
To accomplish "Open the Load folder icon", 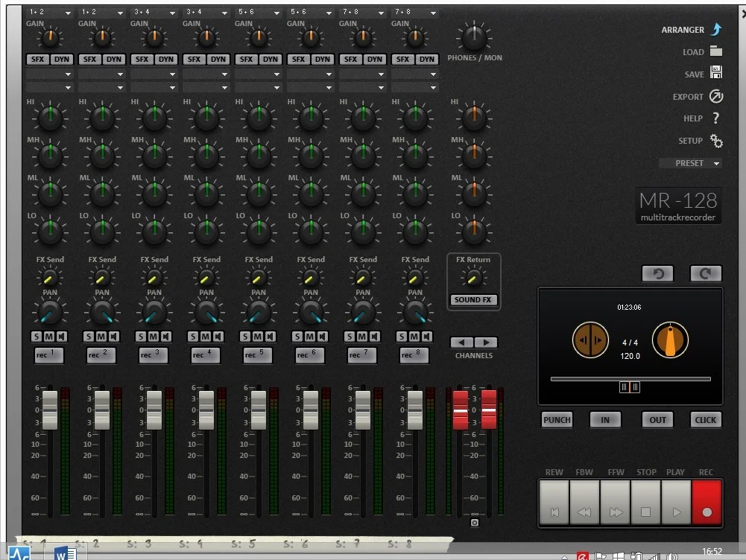I will 715,51.
